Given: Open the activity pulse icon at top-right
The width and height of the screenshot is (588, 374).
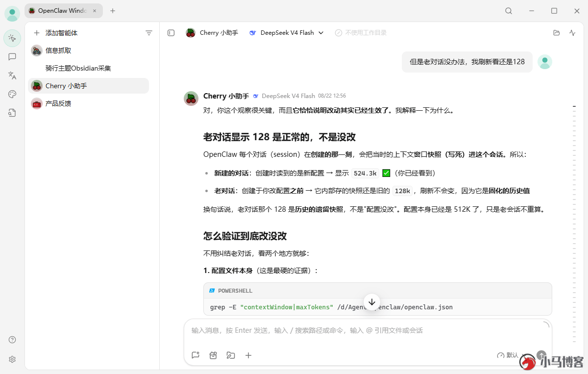Looking at the screenshot, I should 572,33.
